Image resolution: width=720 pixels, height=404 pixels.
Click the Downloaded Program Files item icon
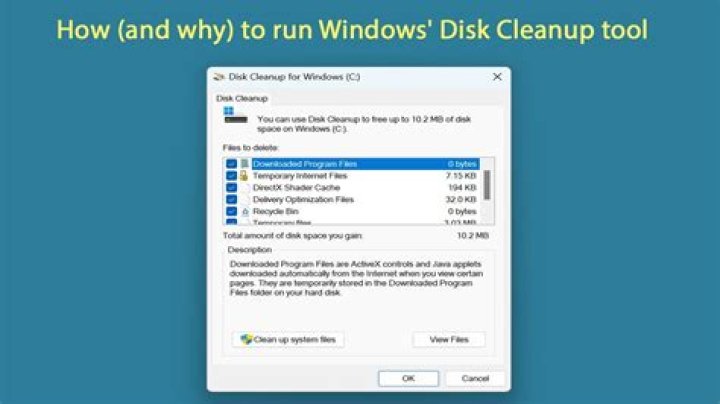(x=244, y=164)
